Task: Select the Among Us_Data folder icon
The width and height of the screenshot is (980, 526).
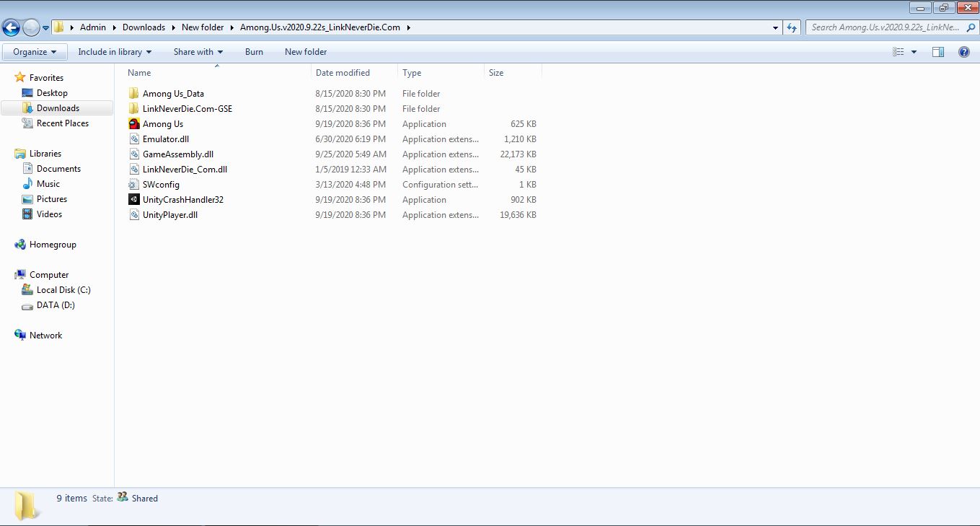Action: (134, 94)
